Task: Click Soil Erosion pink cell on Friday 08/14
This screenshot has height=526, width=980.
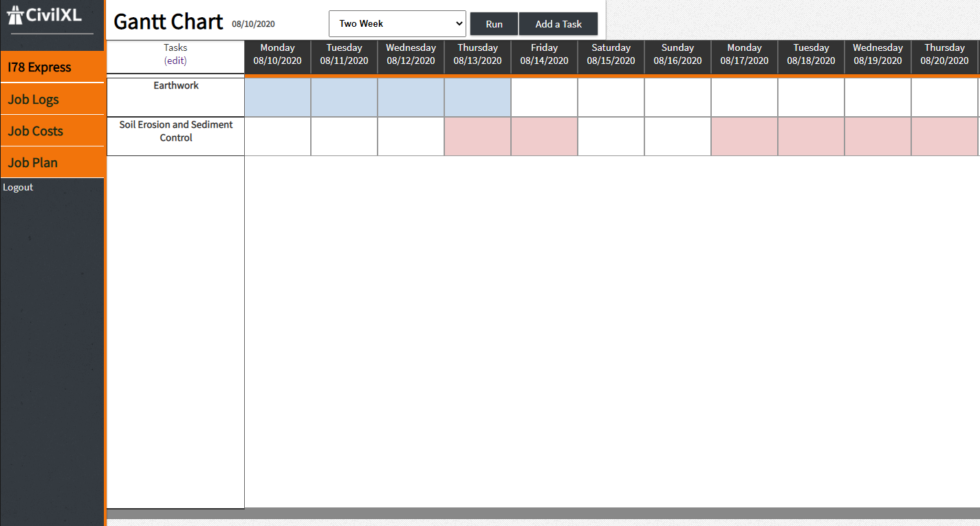Action: pos(544,136)
